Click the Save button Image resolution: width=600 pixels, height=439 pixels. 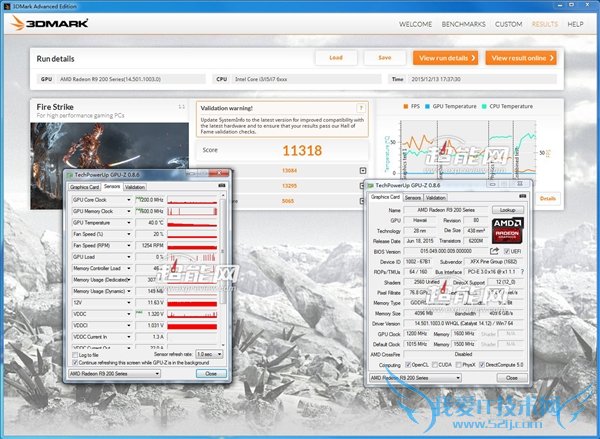point(385,58)
